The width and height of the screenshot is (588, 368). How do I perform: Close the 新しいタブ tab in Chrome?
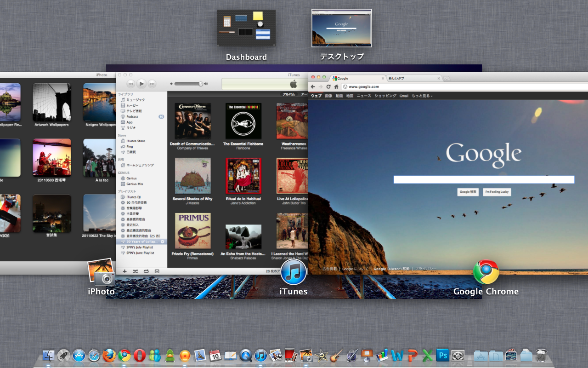[x=439, y=79]
